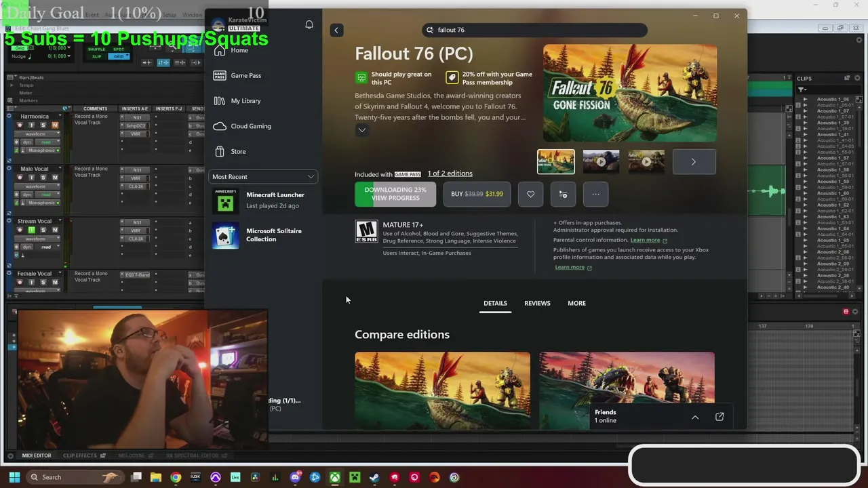This screenshot has width=868, height=488.
Task: Open Cloud Gaming in Xbox sidebar
Action: (242, 126)
